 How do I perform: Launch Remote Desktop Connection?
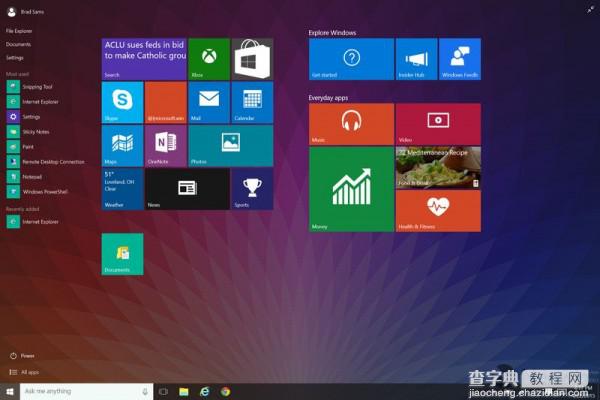click(46, 162)
